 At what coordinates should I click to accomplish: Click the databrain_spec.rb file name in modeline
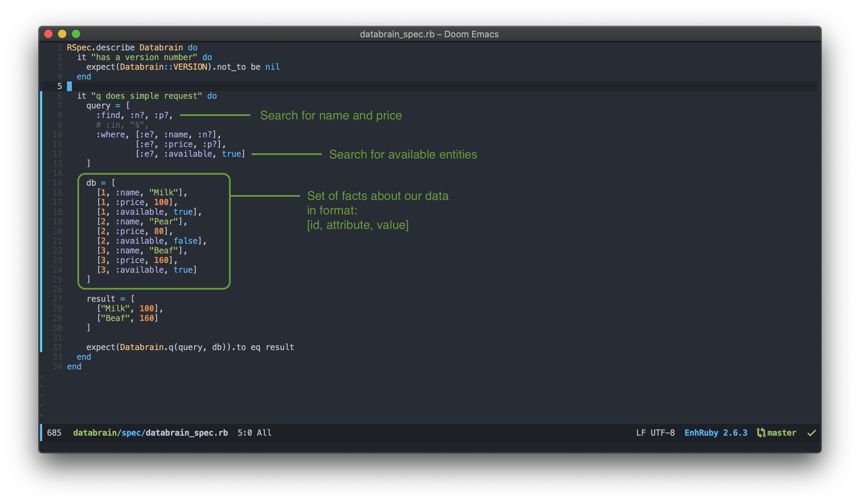[x=187, y=433]
